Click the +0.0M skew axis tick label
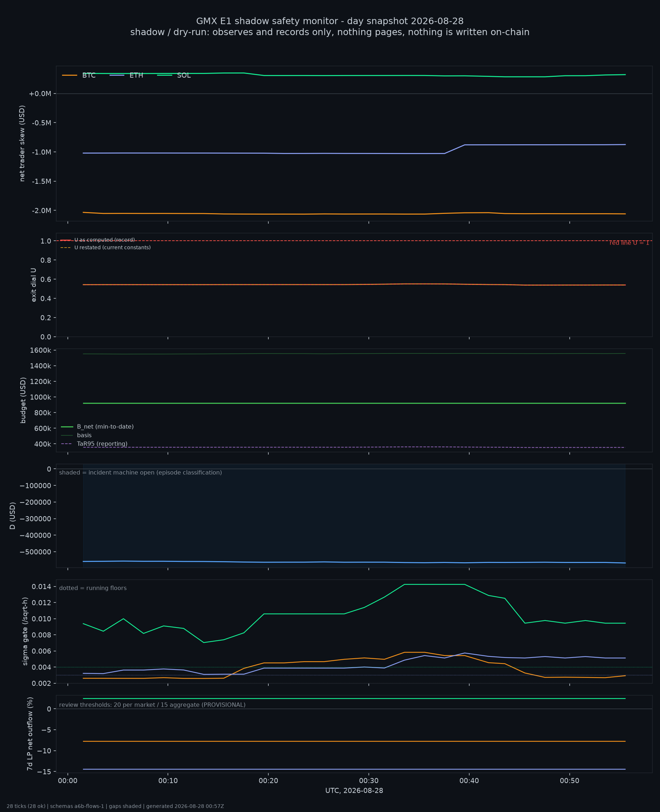Viewport: 660px width, 812px height. coord(40,94)
